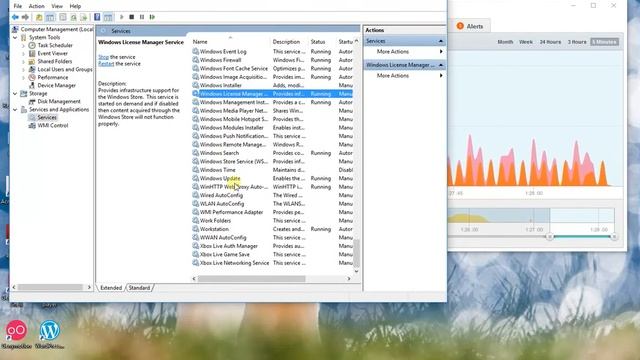Select the Windows Search service row
The image size is (640, 360).
point(272,153)
